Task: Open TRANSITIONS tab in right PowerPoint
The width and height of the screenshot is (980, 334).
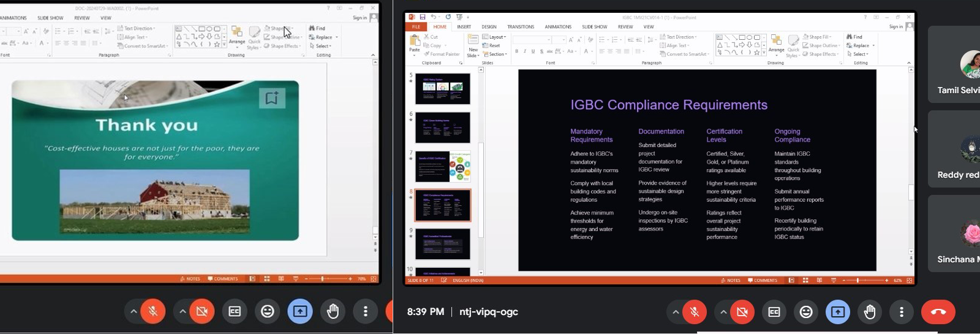Action: pyautogui.click(x=521, y=27)
